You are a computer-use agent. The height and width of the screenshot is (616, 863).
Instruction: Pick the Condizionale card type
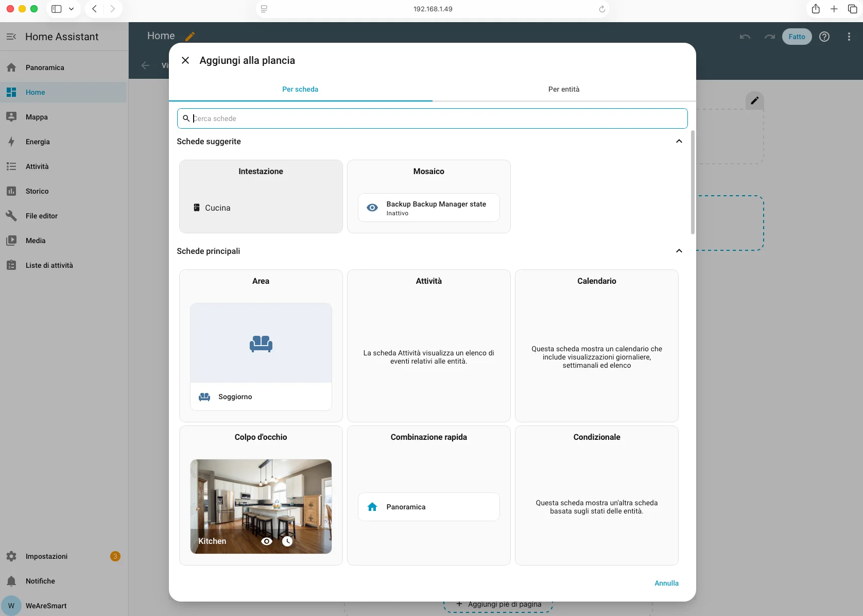(x=596, y=495)
